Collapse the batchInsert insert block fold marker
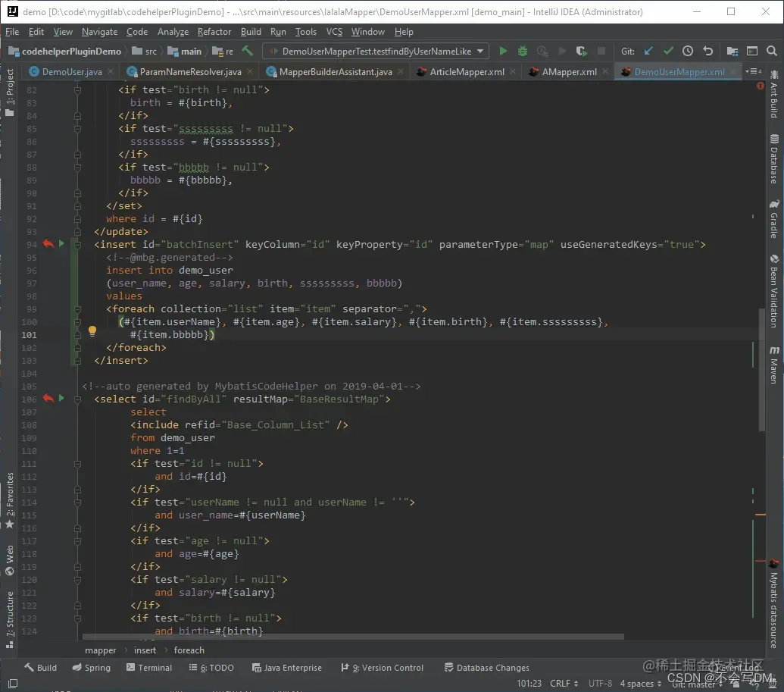This screenshot has width=784, height=692. [x=77, y=244]
